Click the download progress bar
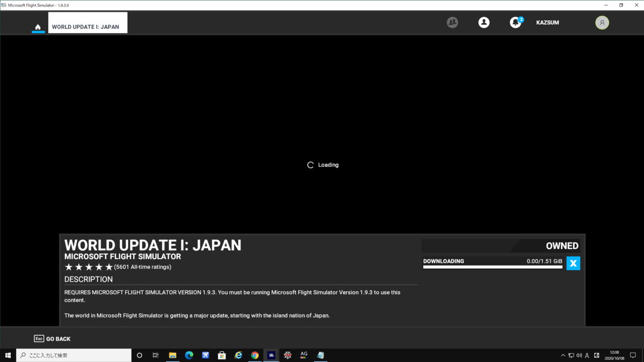The height and width of the screenshot is (362, 644). pyautogui.click(x=493, y=267)
